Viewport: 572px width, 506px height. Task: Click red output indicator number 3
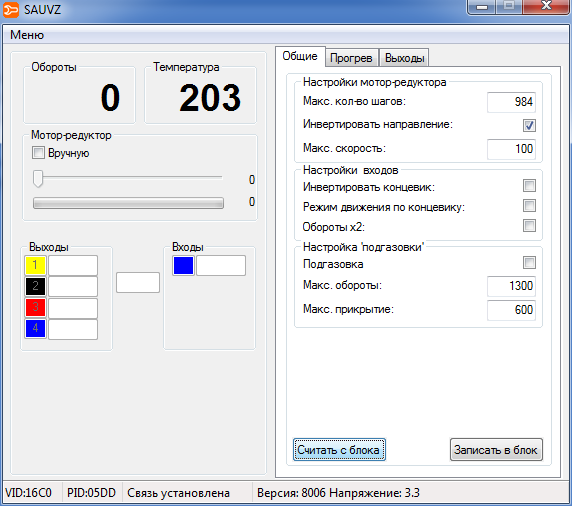coord(35,307)
